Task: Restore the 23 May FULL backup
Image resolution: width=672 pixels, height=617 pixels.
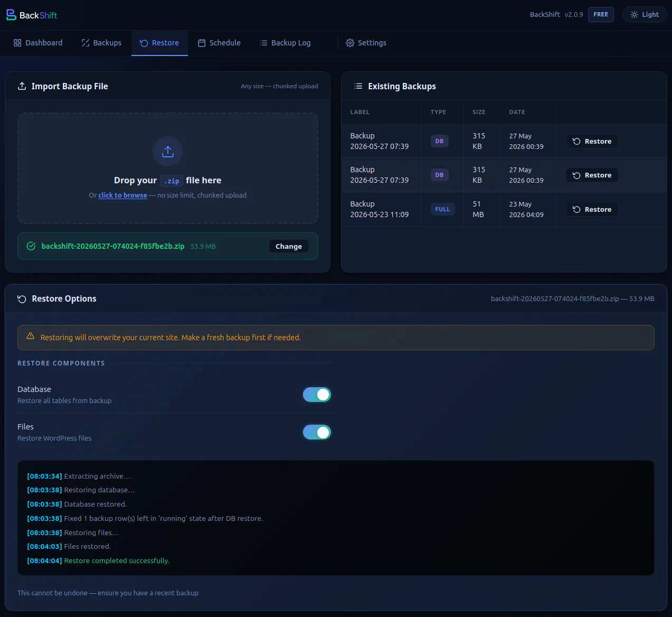Action: pos(592,209)
